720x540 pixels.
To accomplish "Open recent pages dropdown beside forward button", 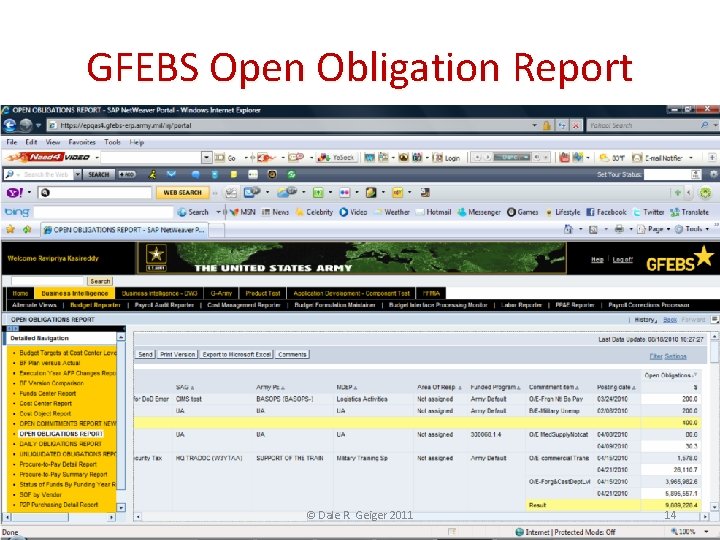I will (39, 125).
